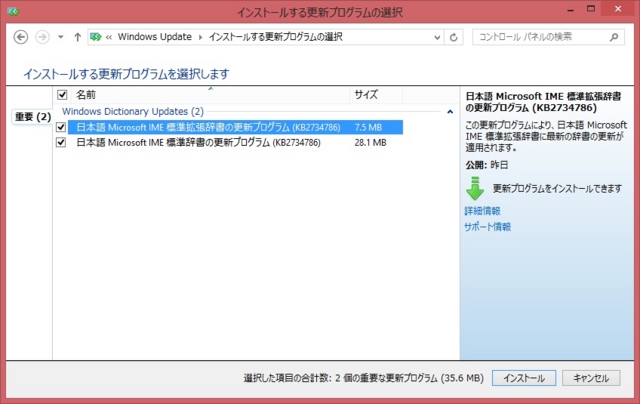Click the window title bar app icon

[13, 11]
